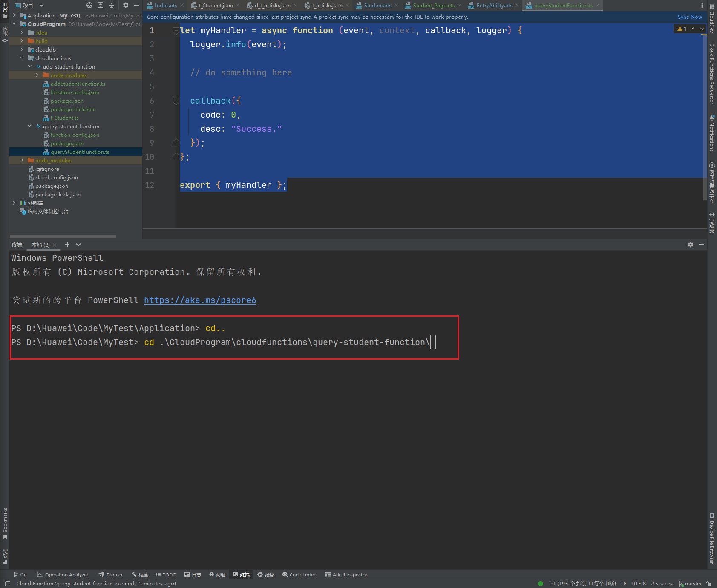Open the Profiler tool window
The image size is (717, 588).
point(111,574)
